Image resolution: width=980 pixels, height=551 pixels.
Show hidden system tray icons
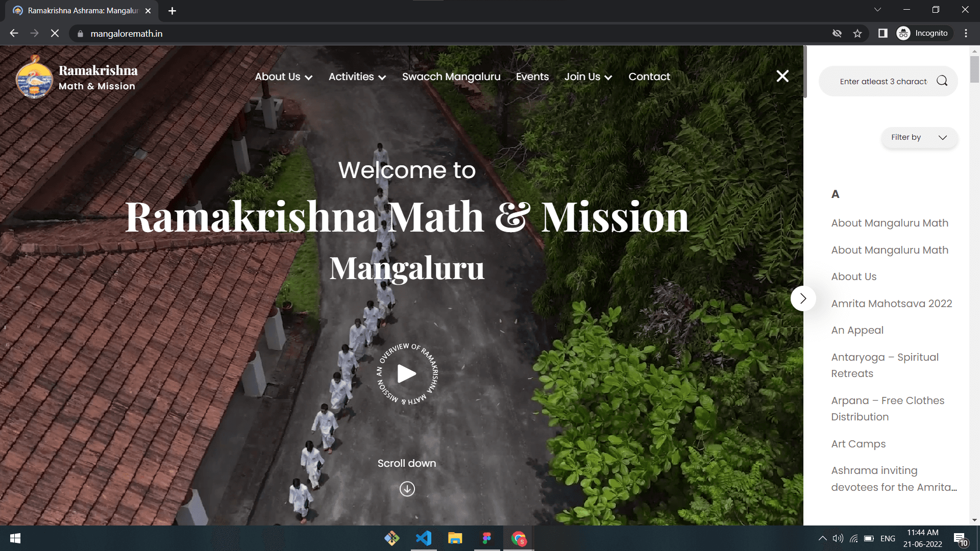[x=822, y=538]
